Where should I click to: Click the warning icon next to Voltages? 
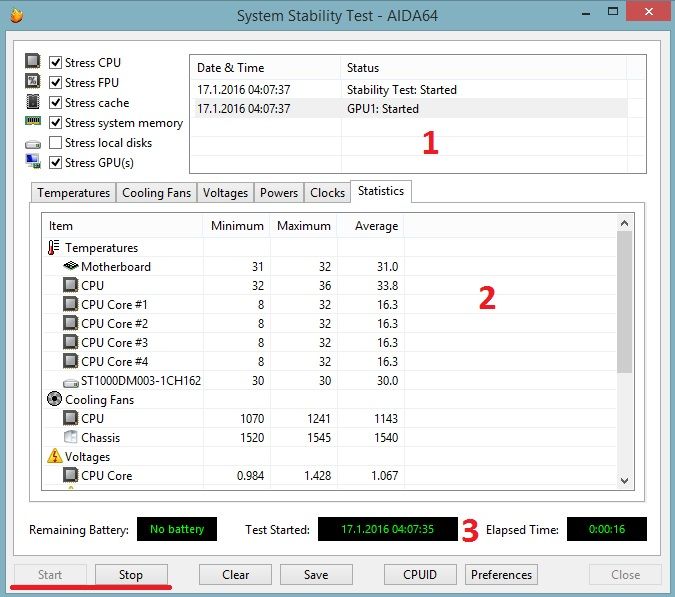(55, 456)
